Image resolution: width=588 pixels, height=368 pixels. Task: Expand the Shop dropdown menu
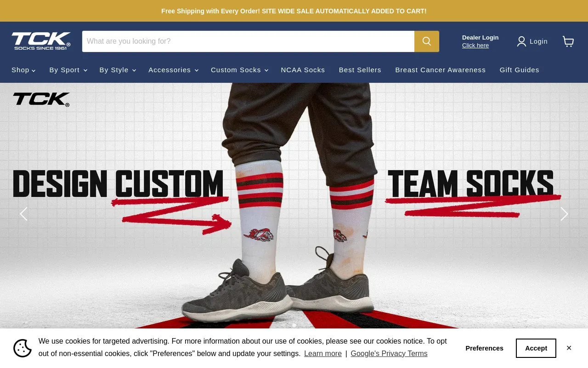pos(23,70)
